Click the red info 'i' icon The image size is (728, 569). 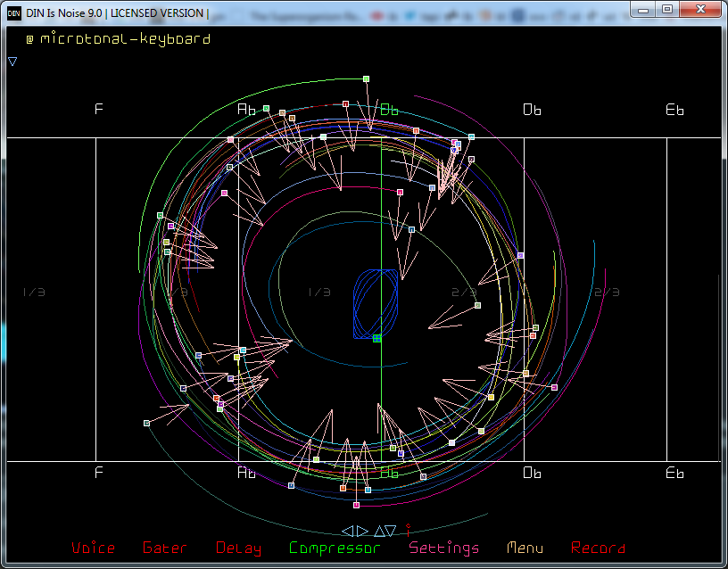pyautogui.click(x=407, y=530)
